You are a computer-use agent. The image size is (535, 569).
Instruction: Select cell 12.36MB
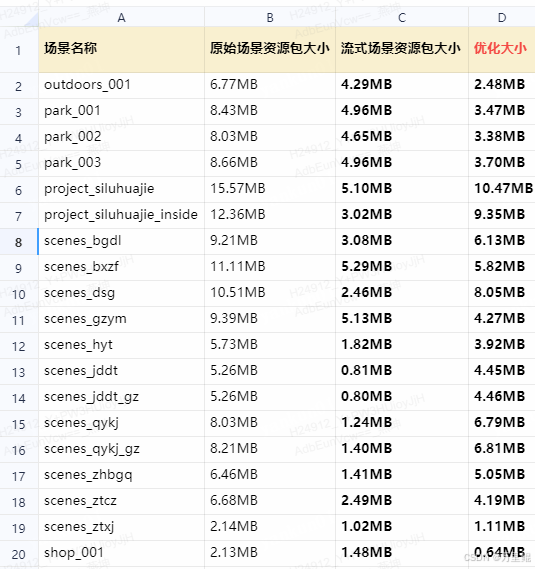click(x=270, y=216)
